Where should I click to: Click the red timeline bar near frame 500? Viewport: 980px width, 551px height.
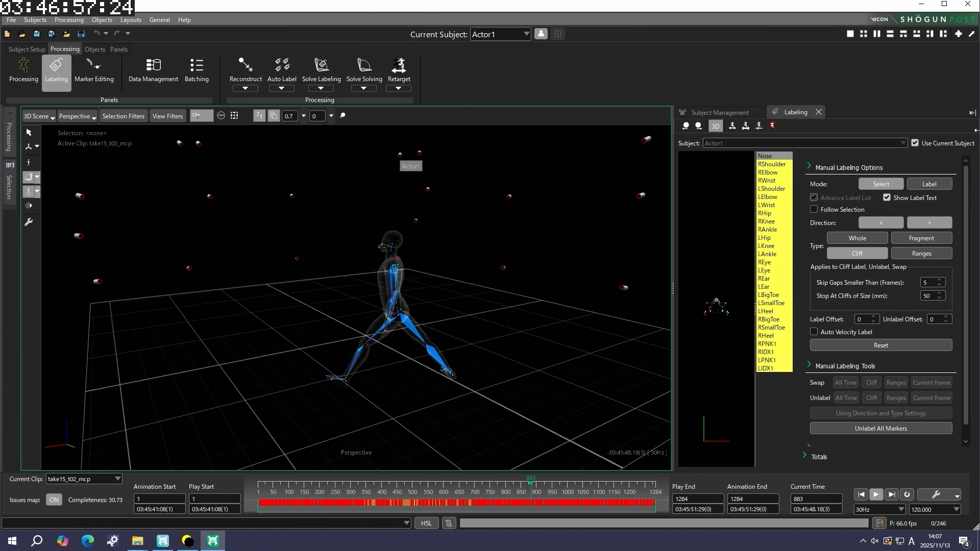point(412,503)
